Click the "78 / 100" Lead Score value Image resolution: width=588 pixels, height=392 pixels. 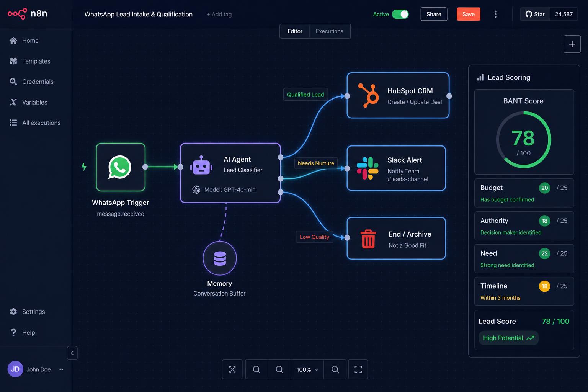point(555,321)
